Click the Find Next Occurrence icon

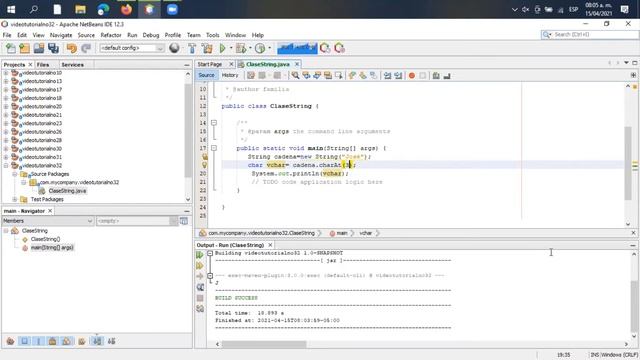point(317,76)
